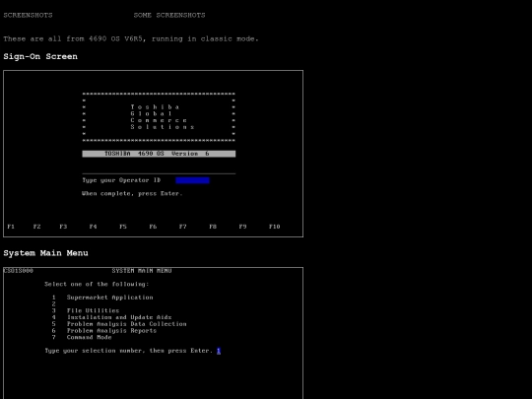This screenshot has height=399, width=532.
Task: Click the Sign-On Screen heading
Action: pos(40,57)
